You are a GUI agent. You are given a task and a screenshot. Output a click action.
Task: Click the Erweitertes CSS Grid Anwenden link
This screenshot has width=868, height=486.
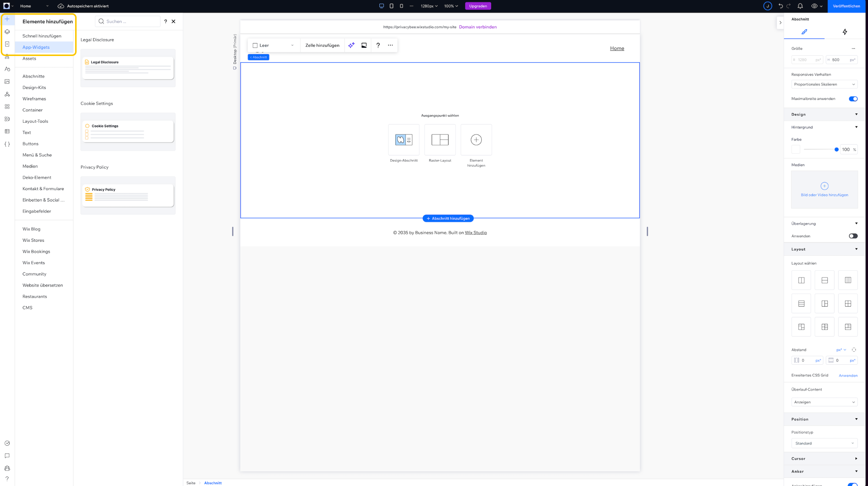848,375
